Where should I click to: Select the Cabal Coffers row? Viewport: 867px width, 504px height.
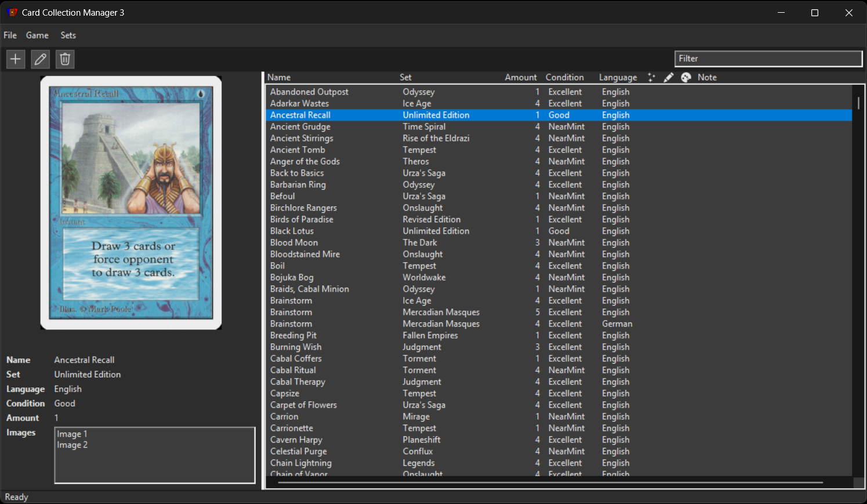[x=559, y=358]
